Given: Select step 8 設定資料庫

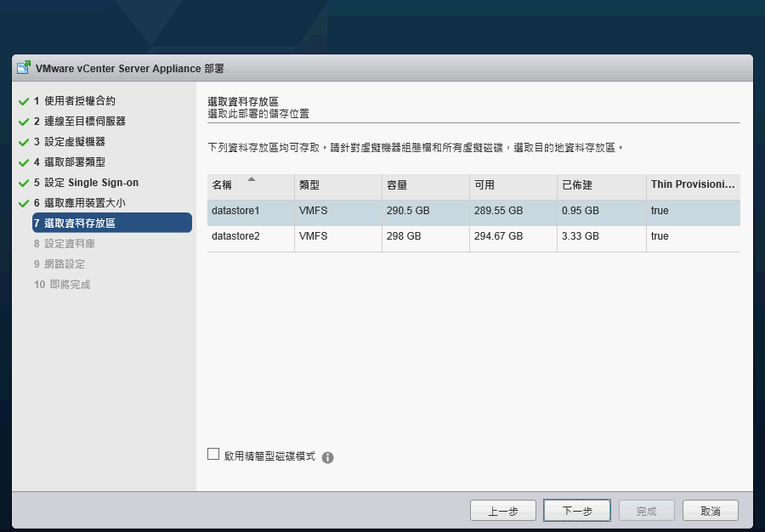Looking at the screenshot, I should click(65, 244).
